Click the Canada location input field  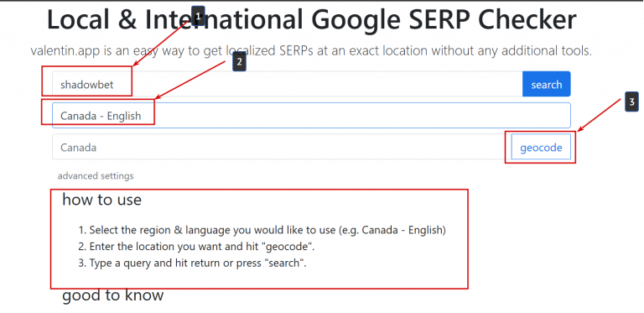click(282, 147)
